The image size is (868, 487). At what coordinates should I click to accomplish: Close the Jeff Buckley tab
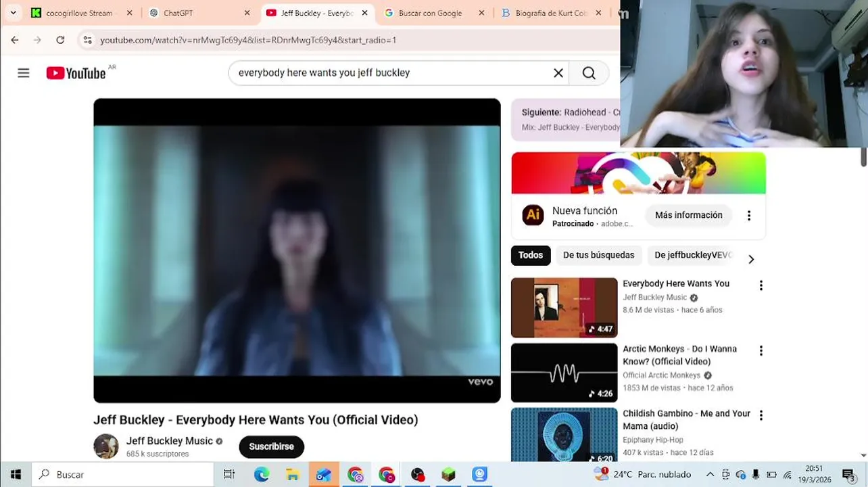365,13
